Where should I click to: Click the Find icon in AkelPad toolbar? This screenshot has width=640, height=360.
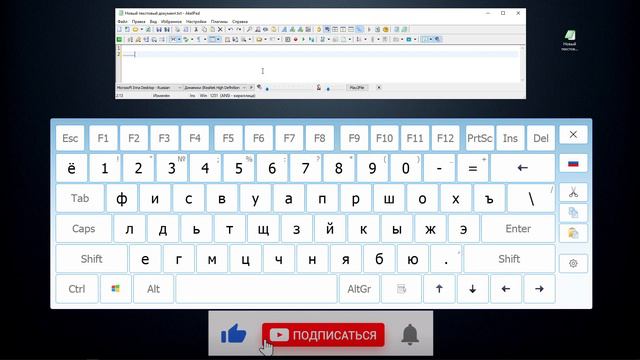tap(249, 29)
